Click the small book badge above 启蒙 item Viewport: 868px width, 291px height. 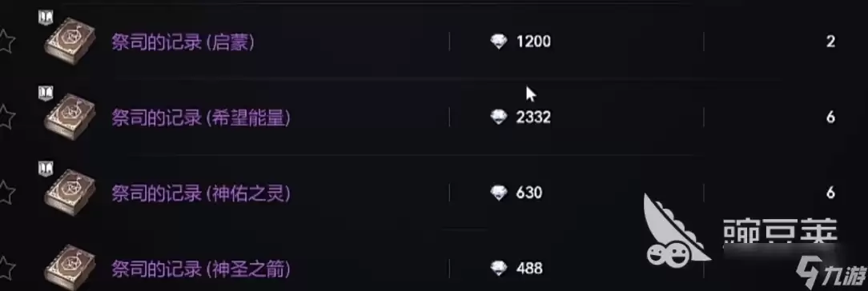click(44, 18)
